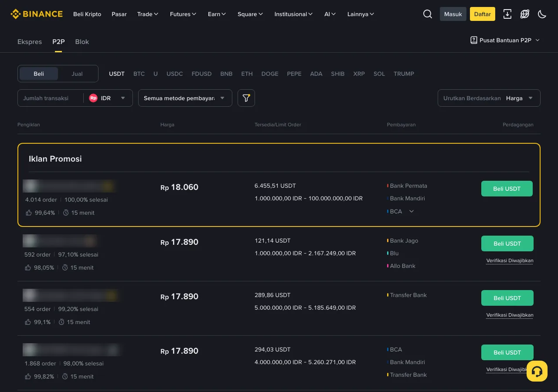558x392 pixels.
Task: Click Beli USDT in 592 order row
Action: 507,243
